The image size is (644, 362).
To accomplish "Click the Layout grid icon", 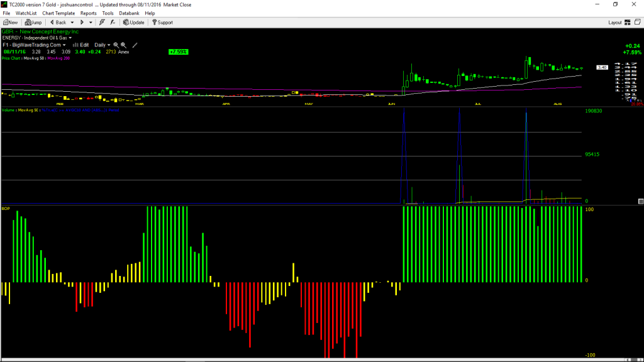I will (628, 23).
